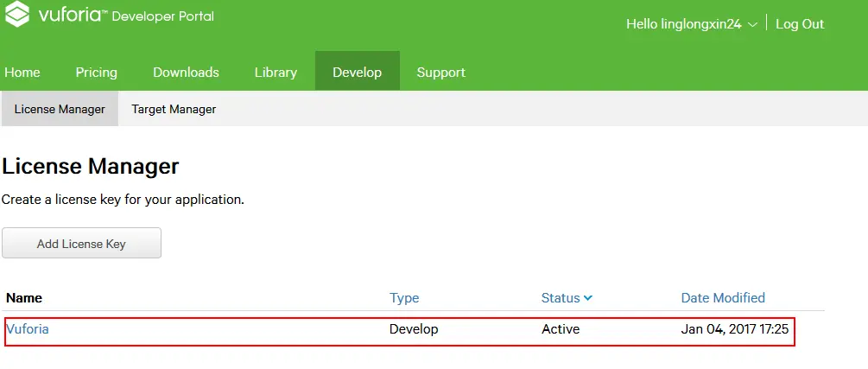The width and height of the screenshot is (868, 369).
Task: Sort by the Type column header
Action: point(404,298)
